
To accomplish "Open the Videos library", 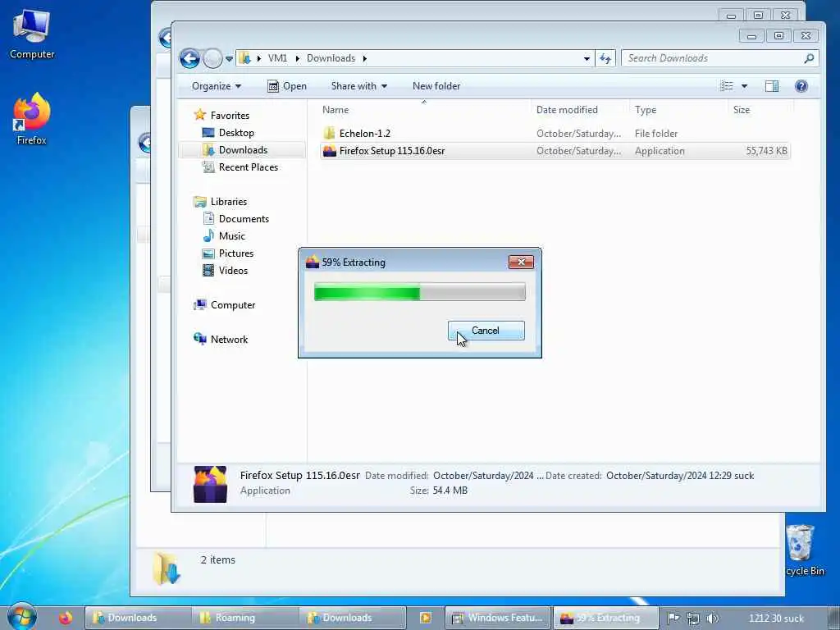I will click(x=233, y=271).
